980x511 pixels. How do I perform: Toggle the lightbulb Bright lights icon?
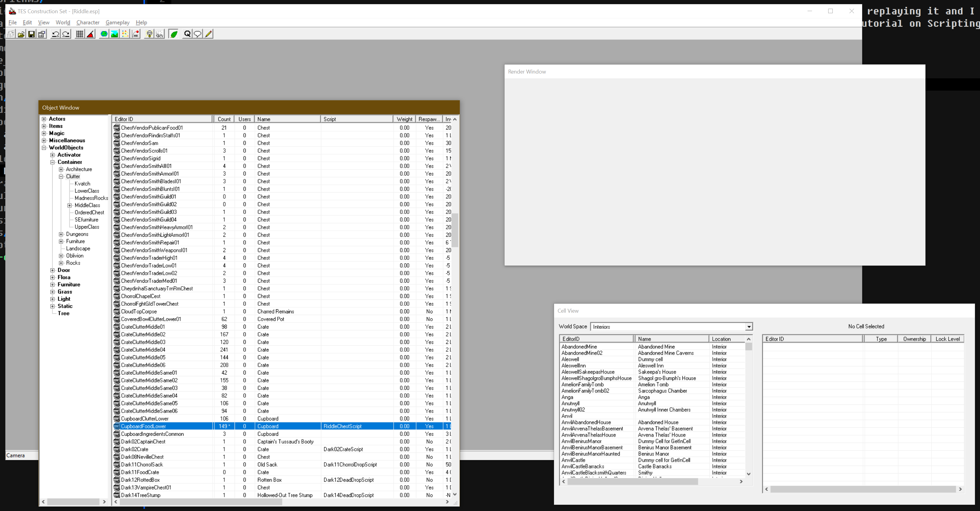(x=149, y=34)
